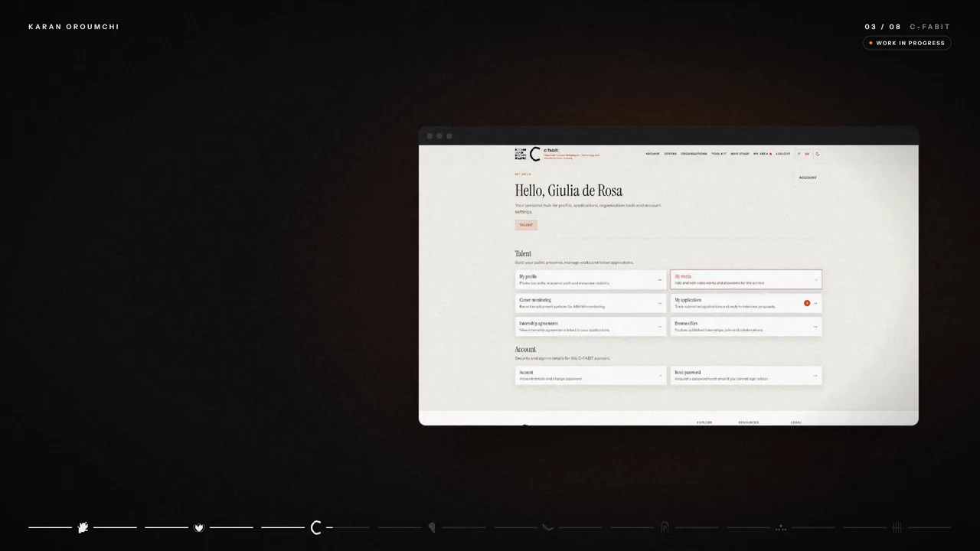Open the Internship agreements card
980x551 pixels.
point(590,327)
